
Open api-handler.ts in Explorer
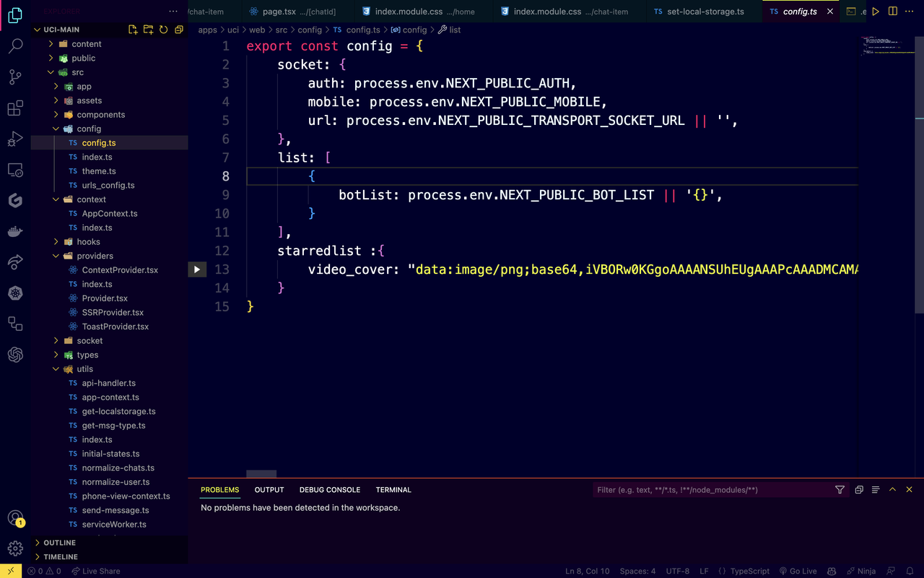point(109,383)
